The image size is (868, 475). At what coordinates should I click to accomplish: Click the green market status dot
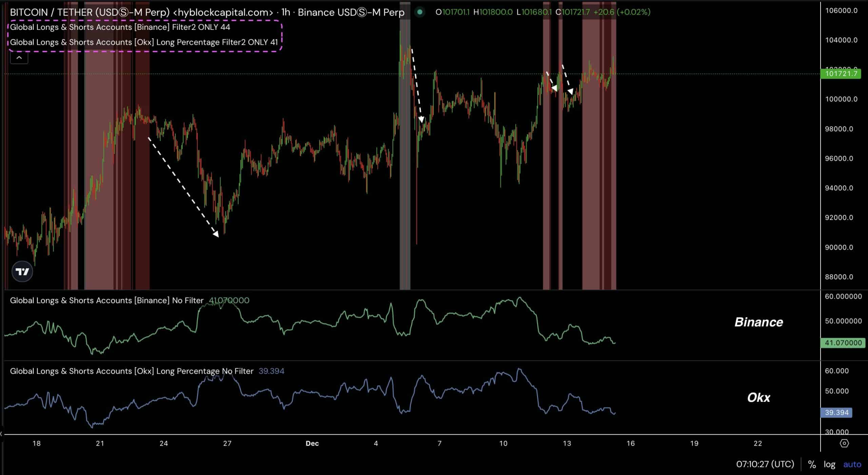[420, 12]
